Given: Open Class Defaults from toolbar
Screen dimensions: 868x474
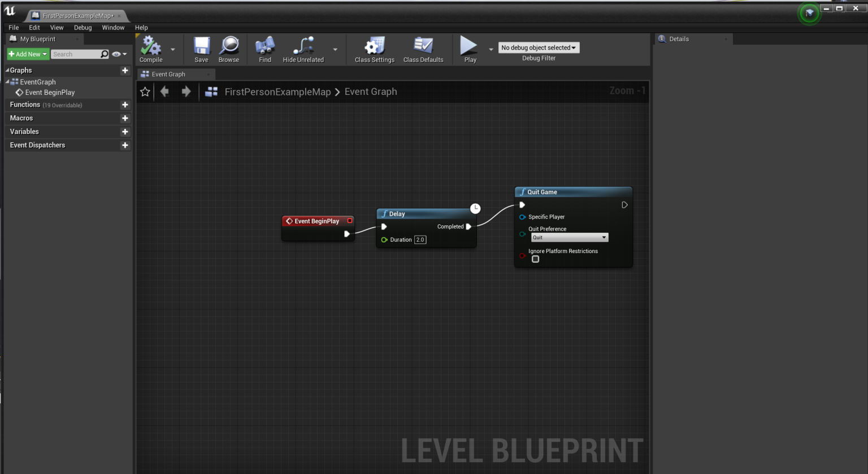Looking at the screenshot, I should click(x=423, y=46).
